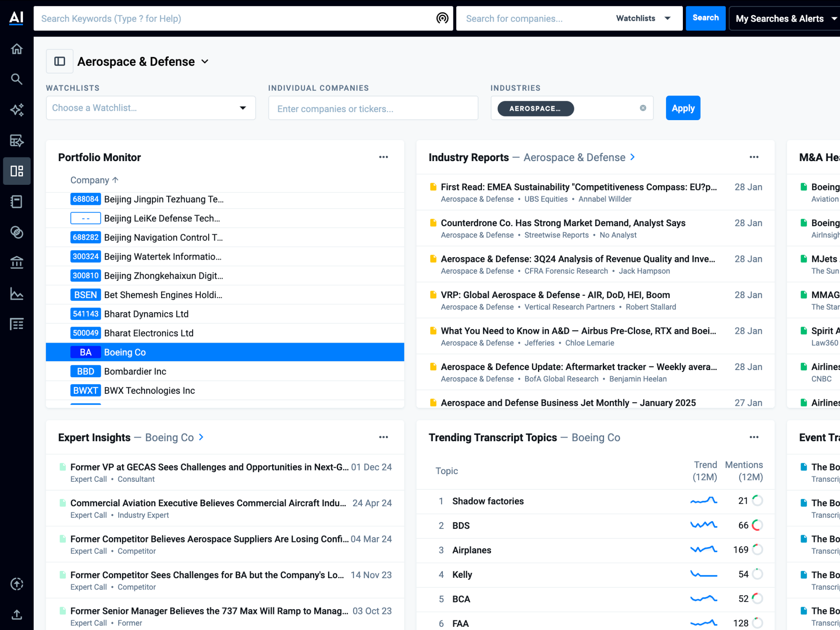
Task: Open Expert Insights Boeing Co chevron
Action: pos(201,437)
